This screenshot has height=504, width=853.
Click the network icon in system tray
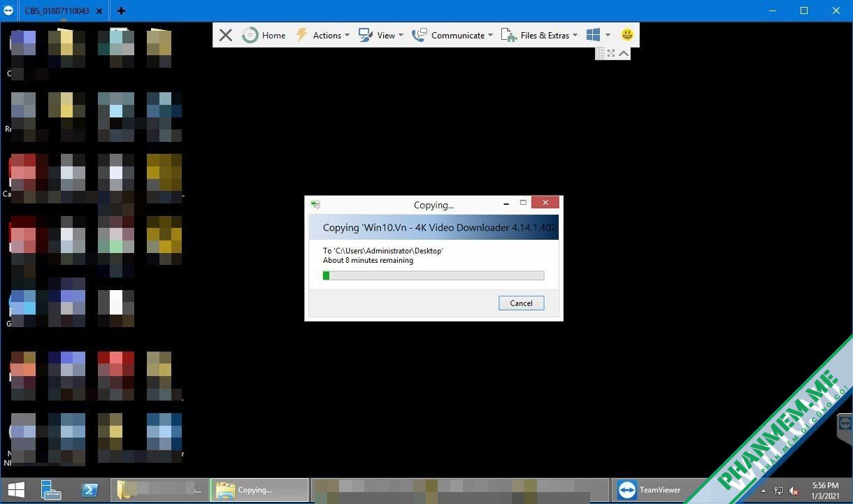point(779,490)
